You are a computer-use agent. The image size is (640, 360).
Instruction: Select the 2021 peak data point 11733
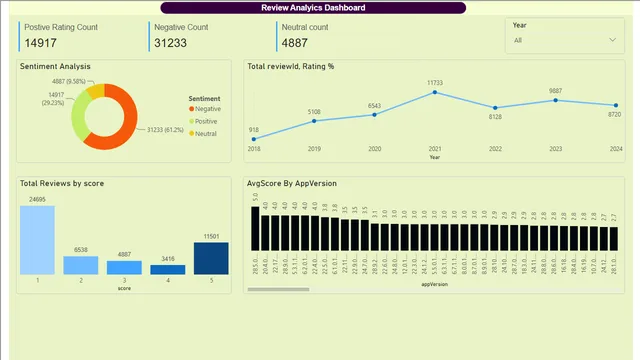click(435, 92)
